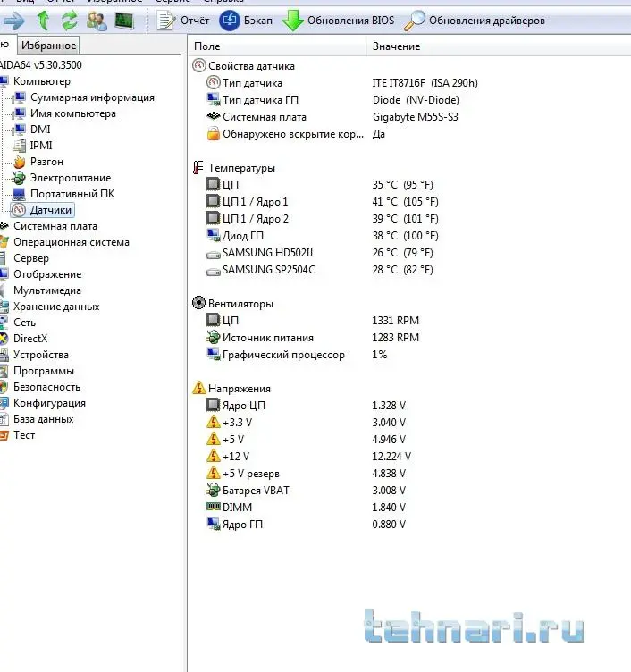The width and height of the screenshot is (631, 672).
Task: Open Операционная система category
Action: click(72, 242)
